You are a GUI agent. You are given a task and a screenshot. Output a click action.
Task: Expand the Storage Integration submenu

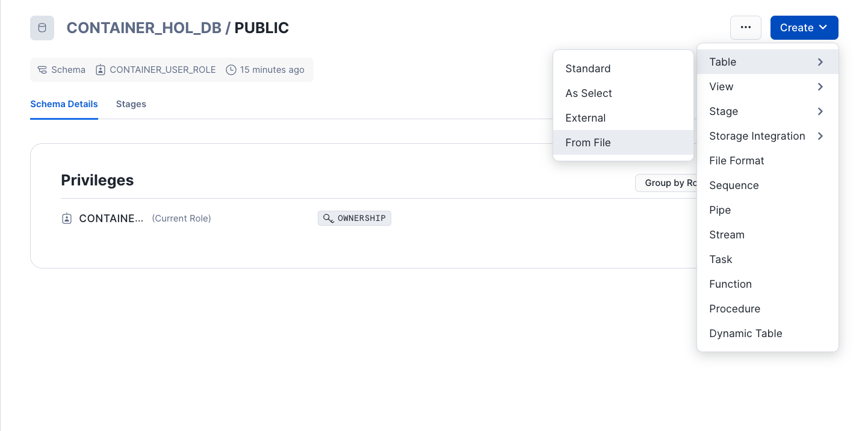coord(767,136)
